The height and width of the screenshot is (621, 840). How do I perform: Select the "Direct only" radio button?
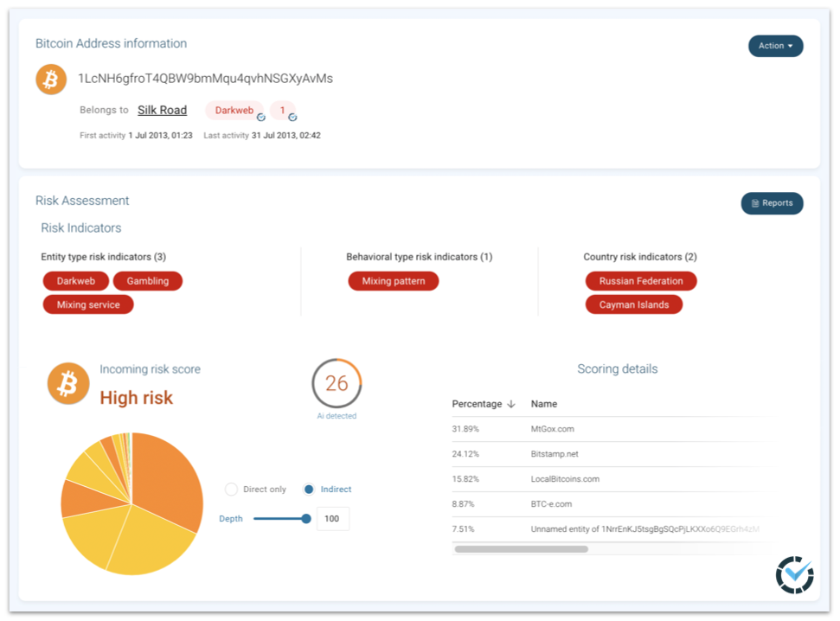[x=231, y=489]
